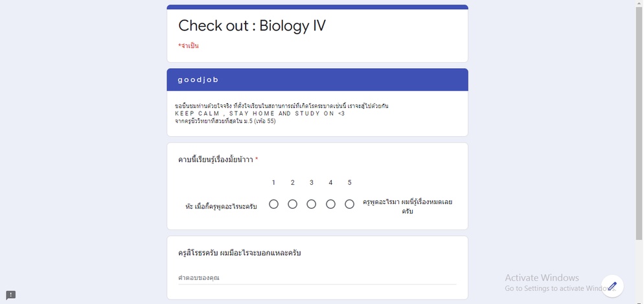
Task: Click the goodjob section header banner
Action: 317,80
